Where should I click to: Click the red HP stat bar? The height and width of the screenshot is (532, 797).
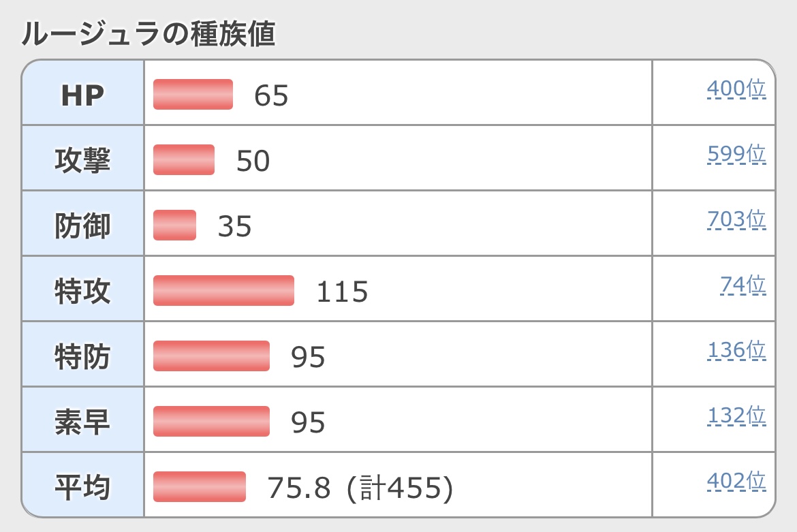(193, 94)
